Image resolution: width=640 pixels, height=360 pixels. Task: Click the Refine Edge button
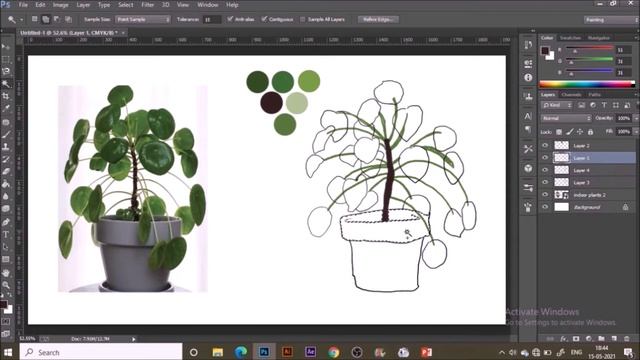pos(378,19)
